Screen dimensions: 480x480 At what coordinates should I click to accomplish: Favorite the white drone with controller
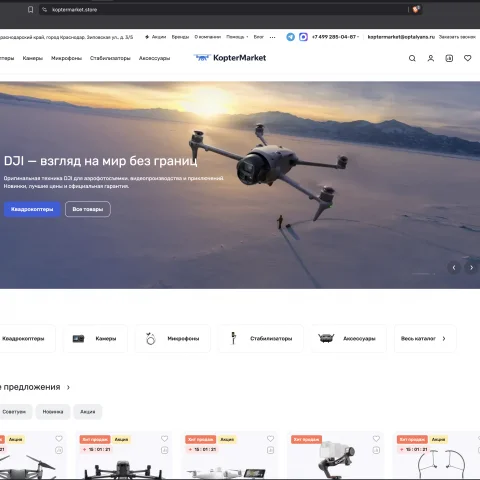click(270, 439)
